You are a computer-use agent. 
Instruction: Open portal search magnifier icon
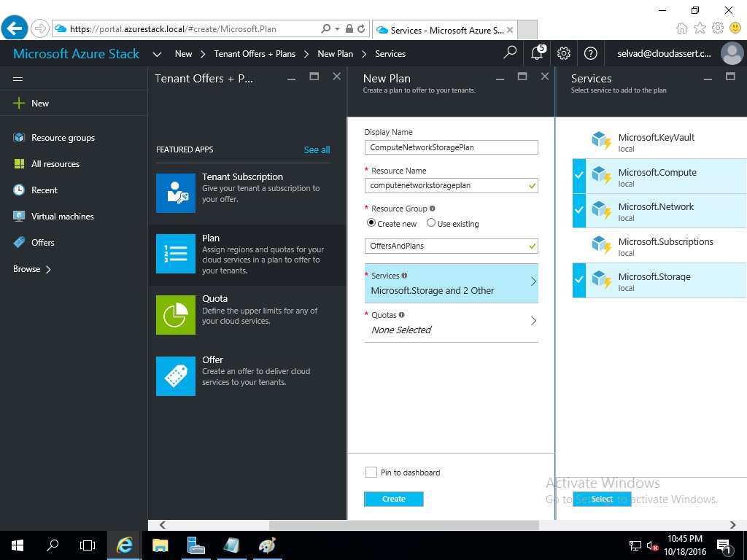510,52
